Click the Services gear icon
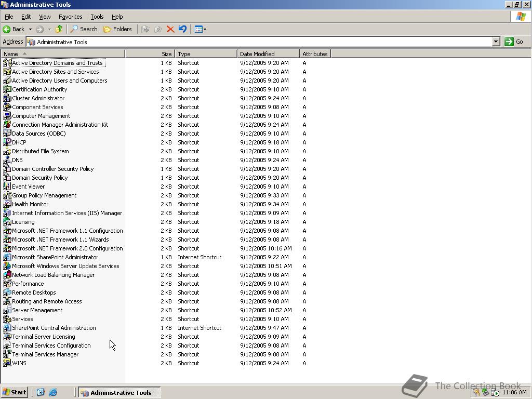Image resolution: width=532 pixels, height=399 pixels. click(7, 318)
